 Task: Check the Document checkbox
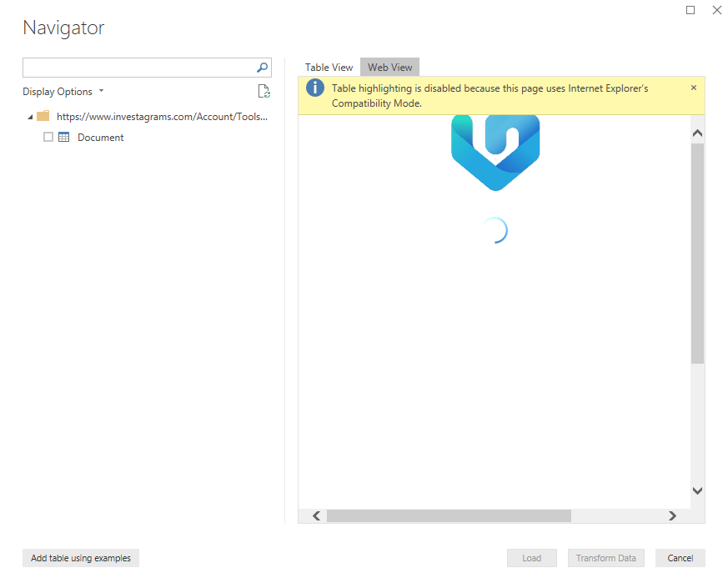[x=48, y=137]
